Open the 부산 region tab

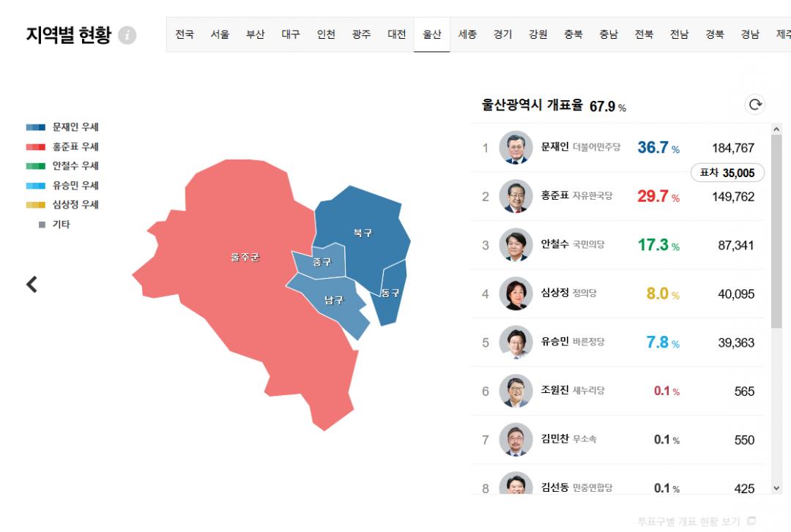point(255,34)
